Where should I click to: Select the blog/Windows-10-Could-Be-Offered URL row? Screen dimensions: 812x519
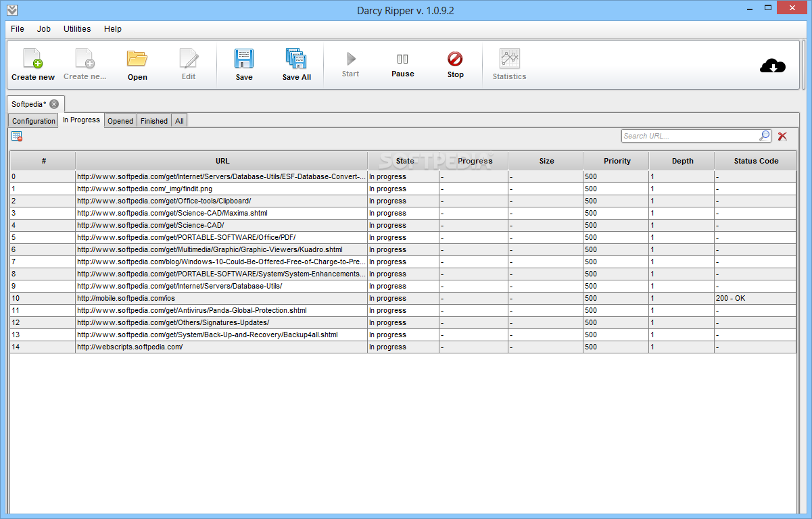[403, 262]
